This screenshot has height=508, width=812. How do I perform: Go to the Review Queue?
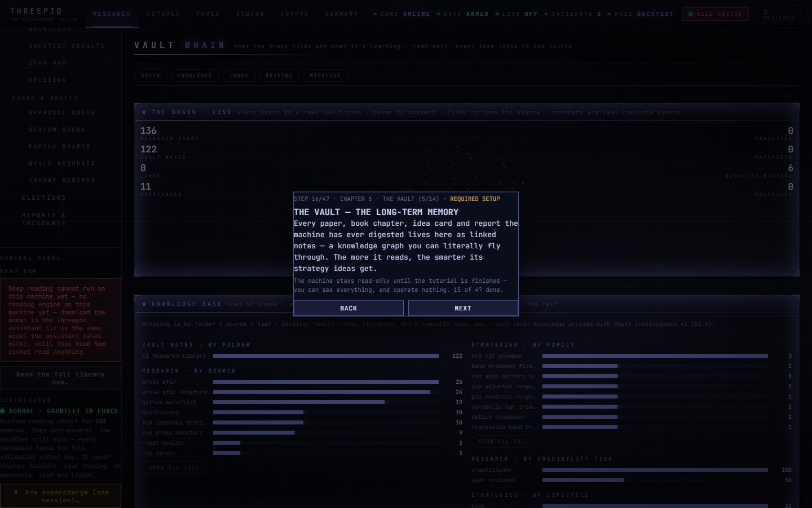58,130
